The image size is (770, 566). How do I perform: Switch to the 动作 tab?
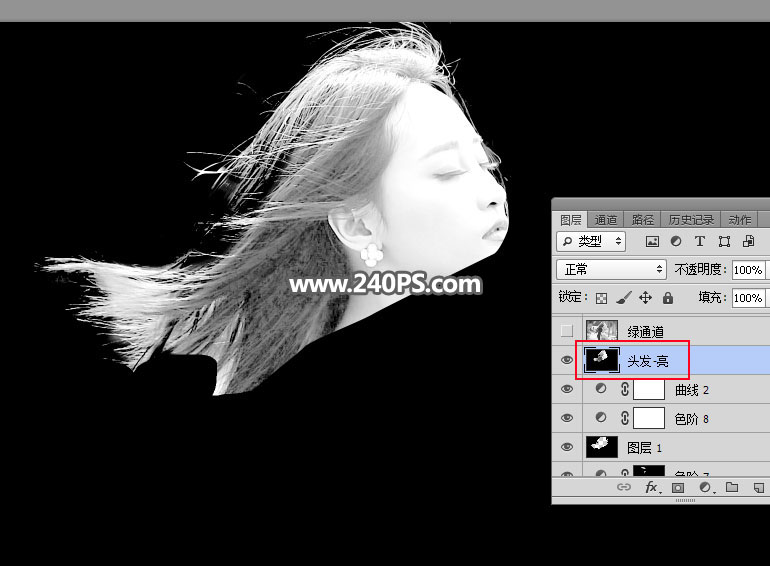click(740, 220)
